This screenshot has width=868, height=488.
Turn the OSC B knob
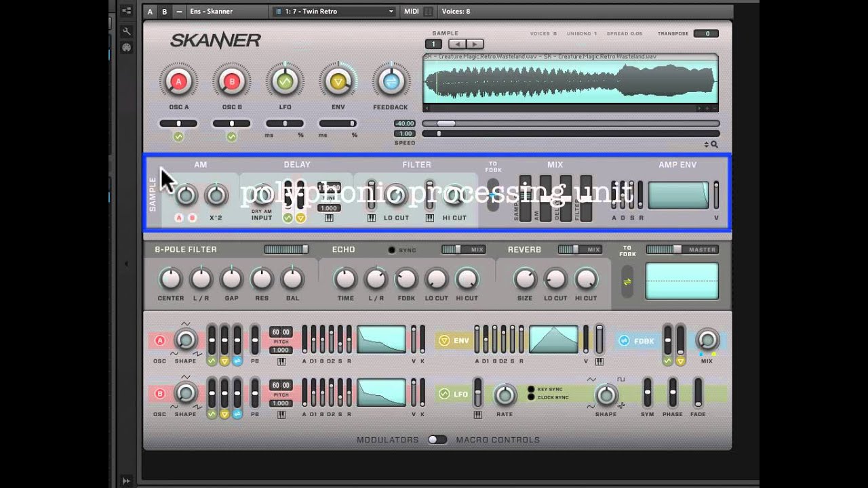232,82
